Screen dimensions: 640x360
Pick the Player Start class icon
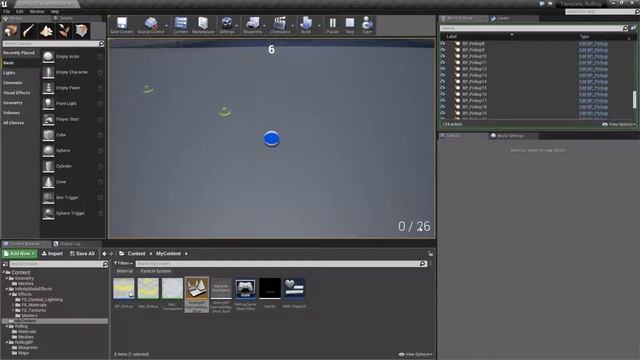coord(48,119)
